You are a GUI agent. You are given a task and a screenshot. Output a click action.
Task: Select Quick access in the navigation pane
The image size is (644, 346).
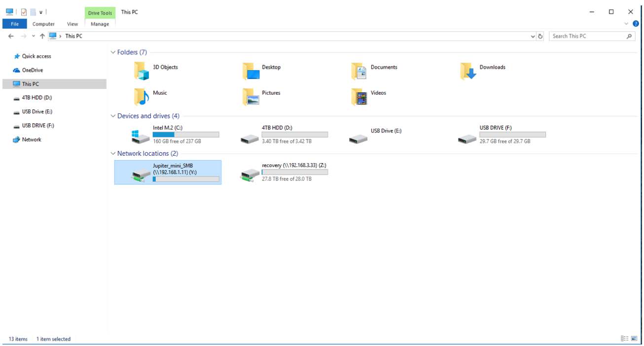[36, 56]
